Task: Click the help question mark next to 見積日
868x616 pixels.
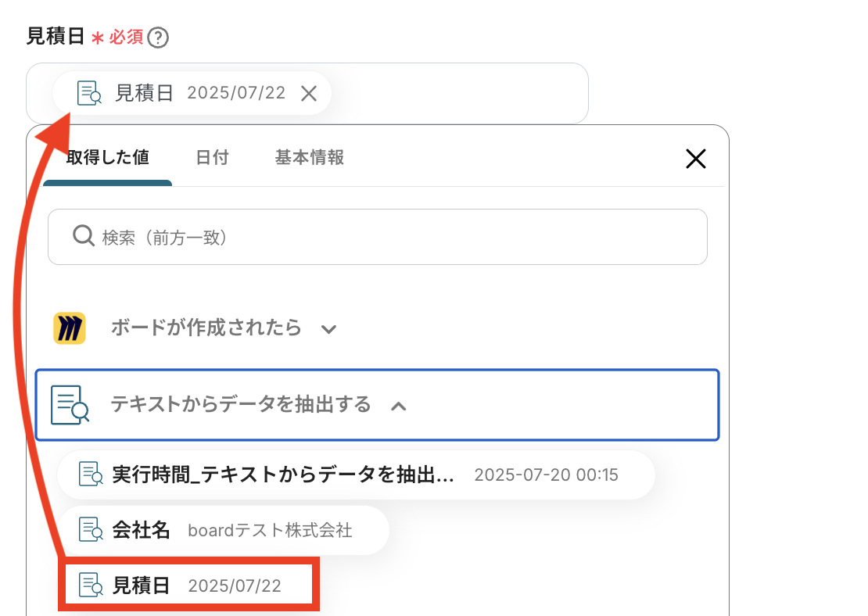Action: 158,38
